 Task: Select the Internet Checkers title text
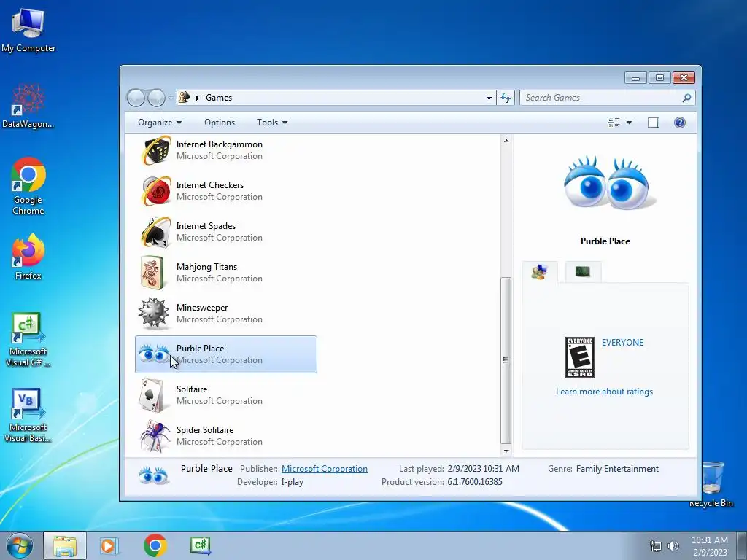[x=209, y=184]
